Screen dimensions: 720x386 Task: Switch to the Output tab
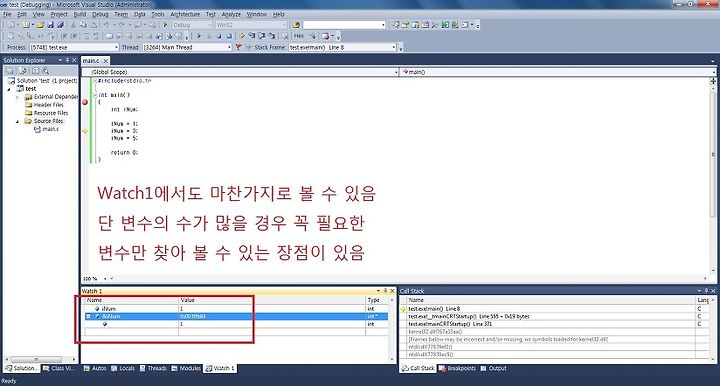point(494,368)
